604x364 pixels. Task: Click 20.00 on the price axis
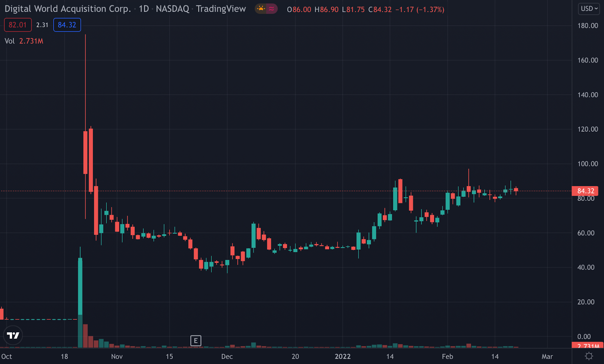click(586, 302)
